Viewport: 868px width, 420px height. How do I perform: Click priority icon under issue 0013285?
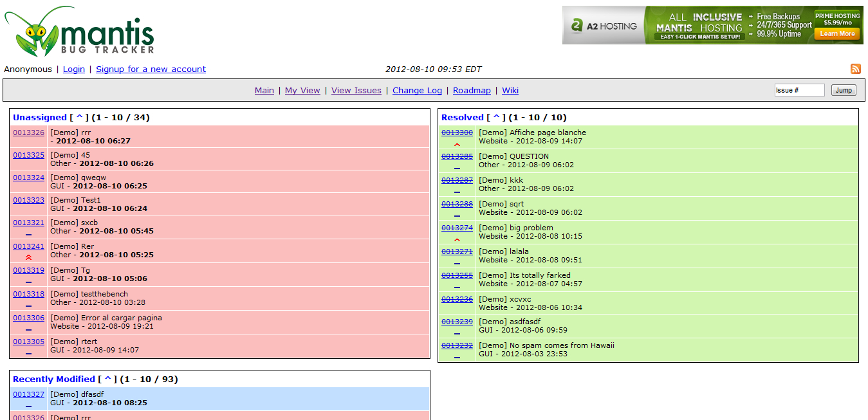457,169
